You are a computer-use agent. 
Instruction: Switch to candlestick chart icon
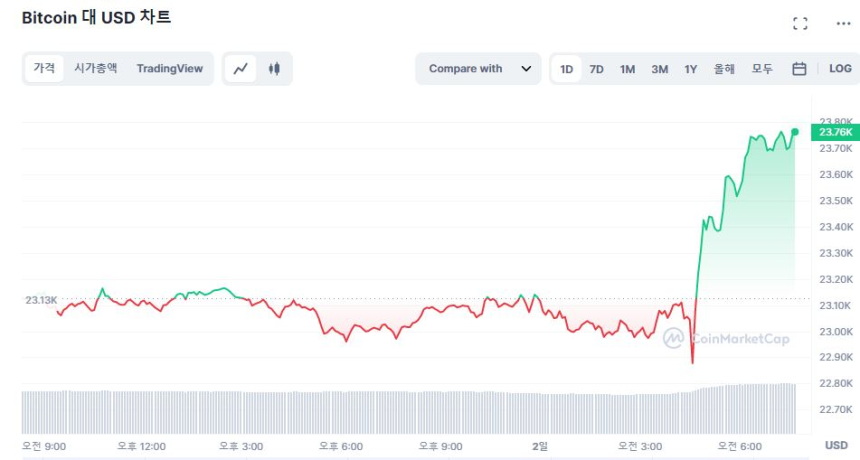274,69
